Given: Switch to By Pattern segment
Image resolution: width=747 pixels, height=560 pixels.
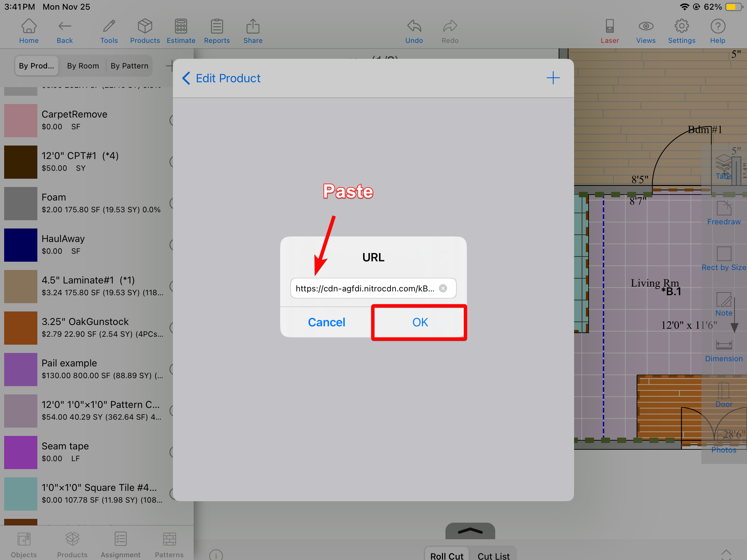Looking at the screenshot, I should click(x=129, y=66).
